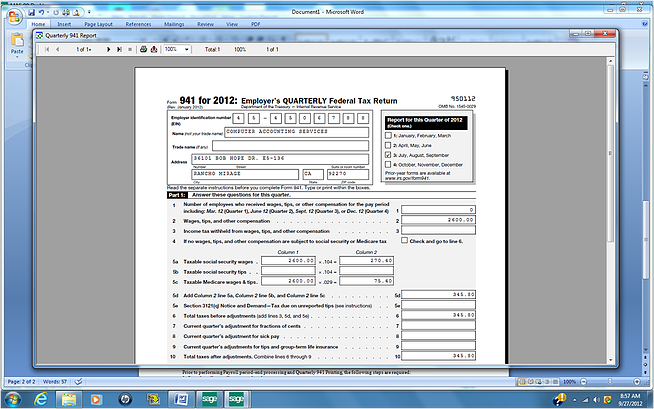Open the Mailings ribbon tab
The image size is (654, 409).
pyautogui.click(x=174, y=24)
